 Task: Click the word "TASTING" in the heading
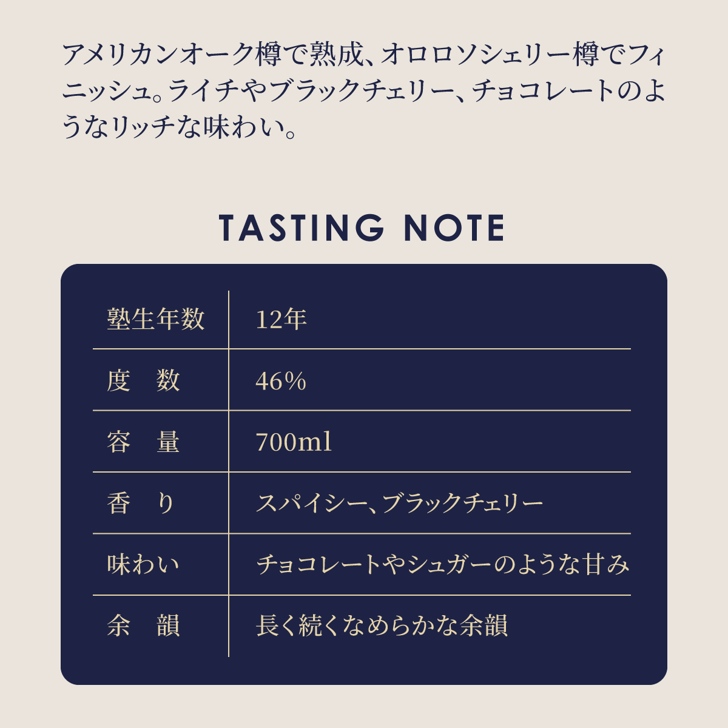click(302, 228)
